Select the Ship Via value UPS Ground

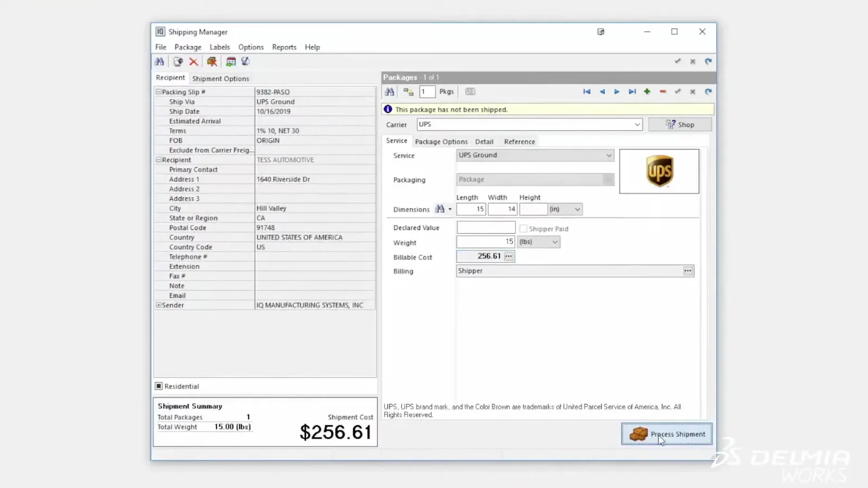276,102
